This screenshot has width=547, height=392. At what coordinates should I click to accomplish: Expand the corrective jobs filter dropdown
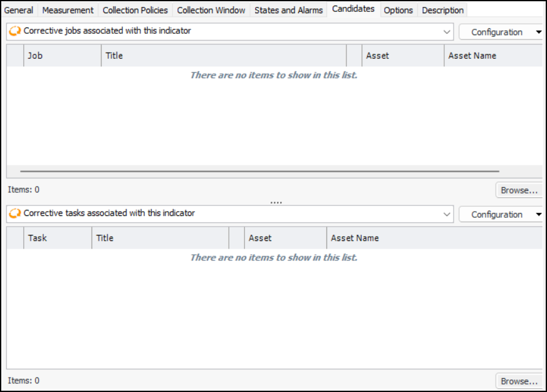(447, 32)
